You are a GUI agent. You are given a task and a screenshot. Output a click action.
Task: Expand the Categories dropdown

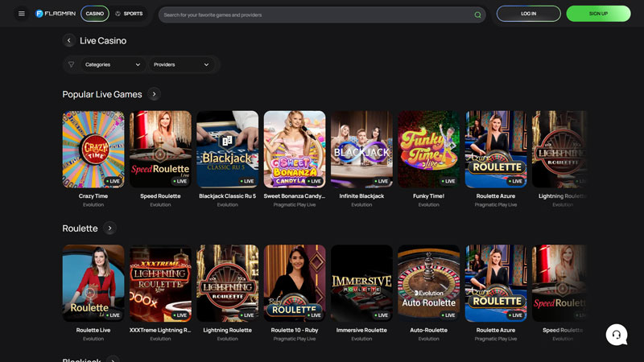coord(112,64)
